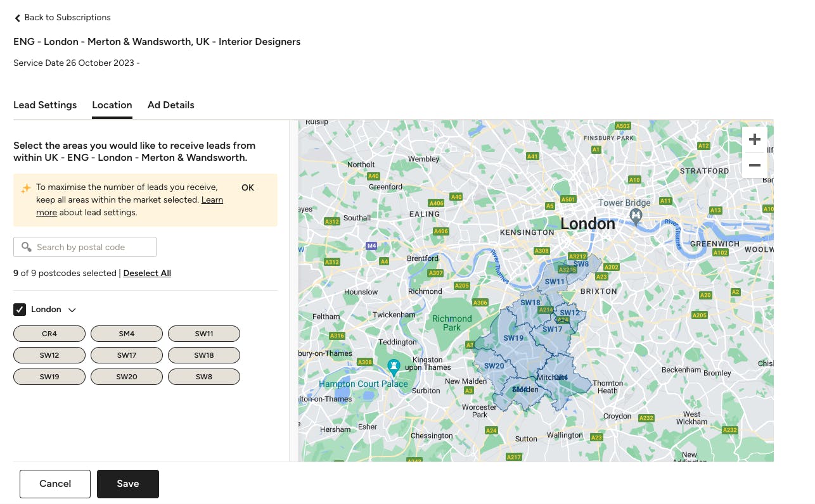Toggle the SW19 postcode chip
Image resolution: width=815 pixels, height=504 pixels.
(x=49, y=377)
